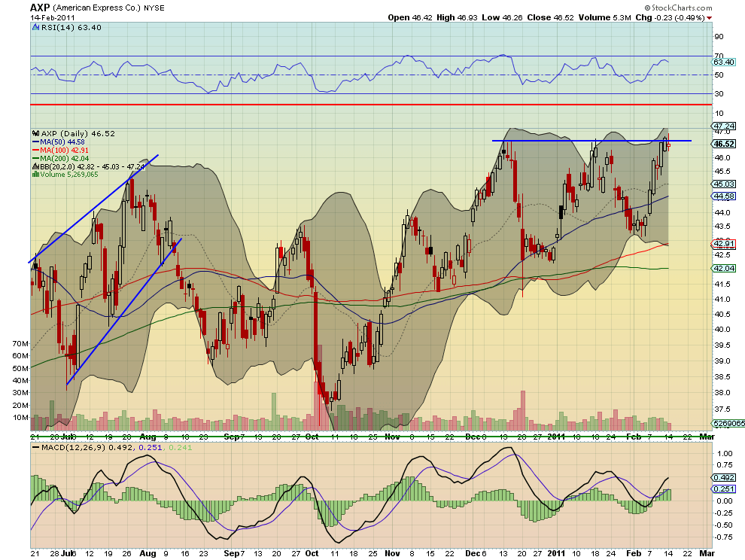745x560 pixels.
Task: Click the 0.492 MACD value tag on axis
Action: point(724,478)
